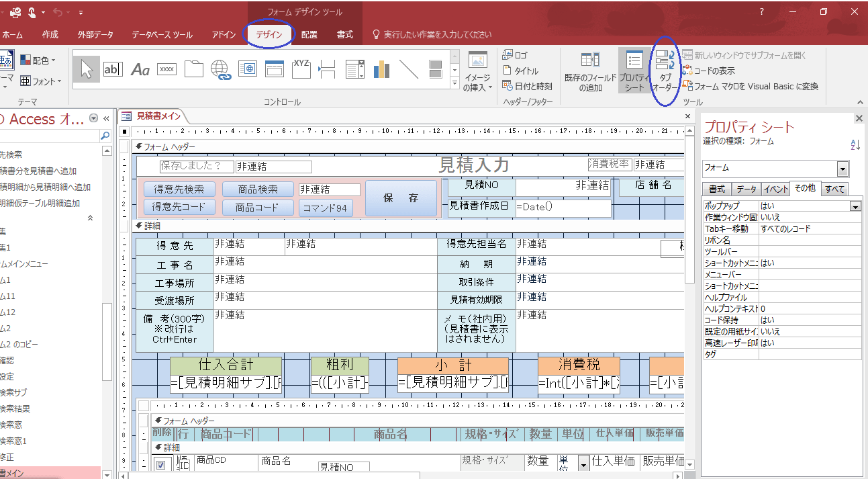Open the データベース ツール ribbon tab
868x479 pixels.
(x=162, y=35)
